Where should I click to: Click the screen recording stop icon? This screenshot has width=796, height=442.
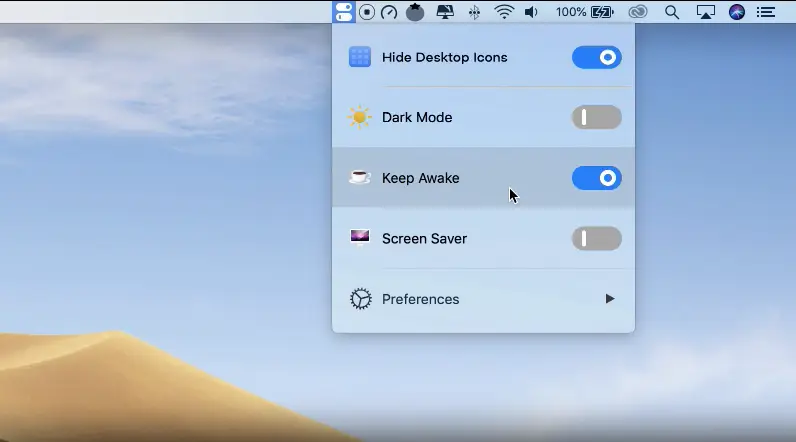367,12
